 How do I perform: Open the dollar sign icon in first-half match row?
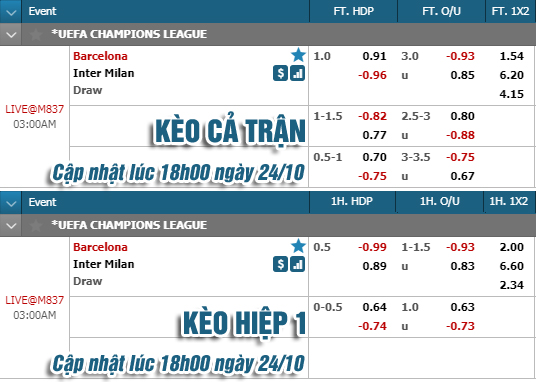click(280, 264)
